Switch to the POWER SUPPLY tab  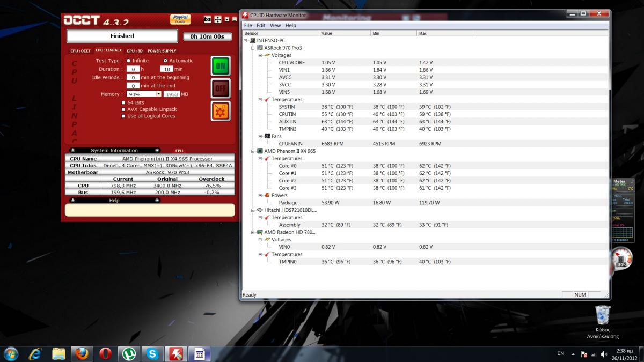162,51
